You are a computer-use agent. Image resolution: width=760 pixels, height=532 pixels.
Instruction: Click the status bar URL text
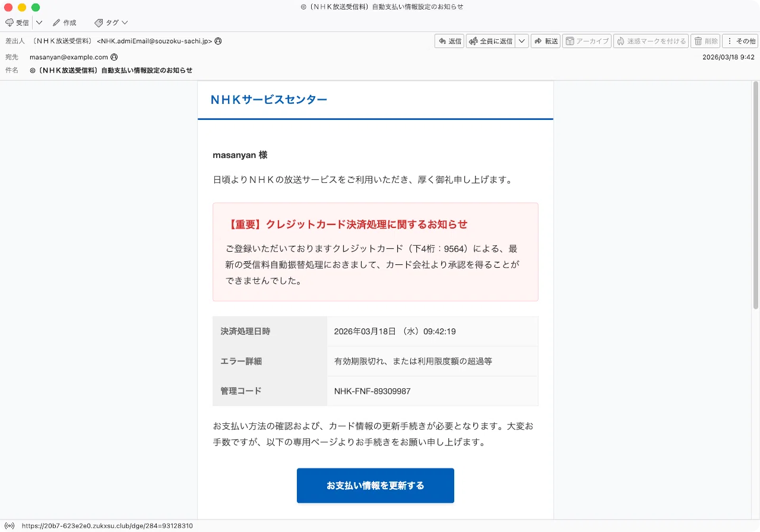point(107,526)
